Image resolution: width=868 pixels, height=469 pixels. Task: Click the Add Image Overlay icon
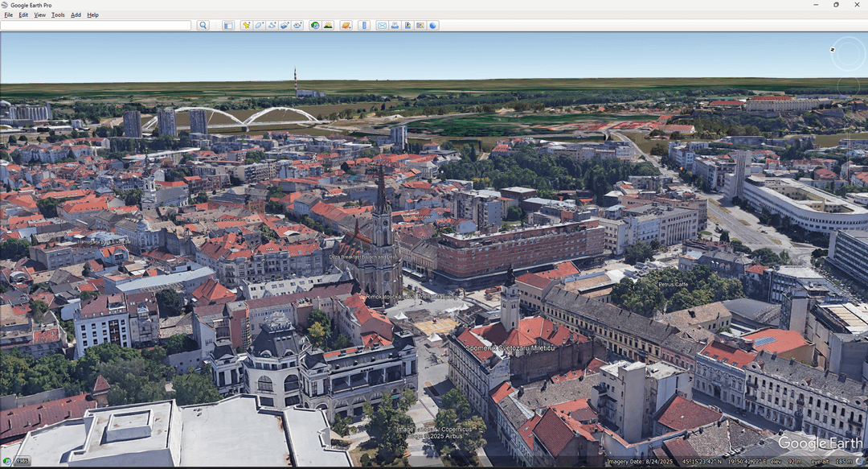(285, 26)
